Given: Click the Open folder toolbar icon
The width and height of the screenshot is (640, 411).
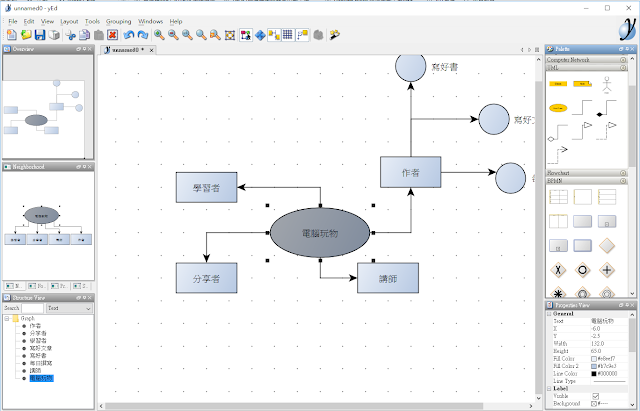Looking at the screenshot, I should click(26, 35).
